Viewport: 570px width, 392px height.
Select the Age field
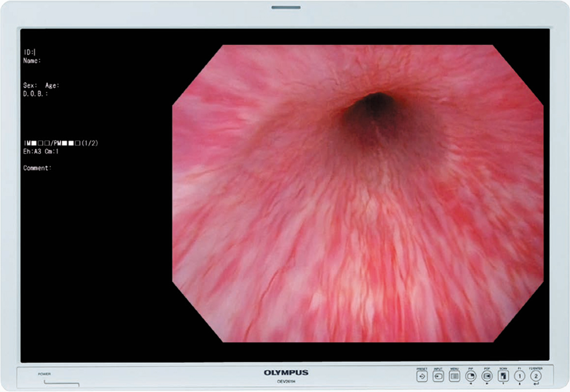tap(52, 86)
